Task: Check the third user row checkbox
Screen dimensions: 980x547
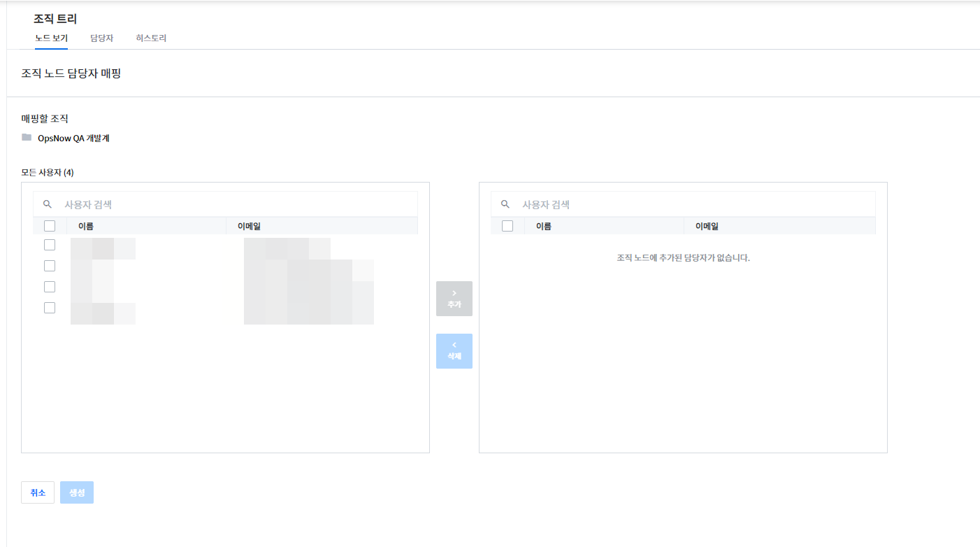Action: click(50, 287)
